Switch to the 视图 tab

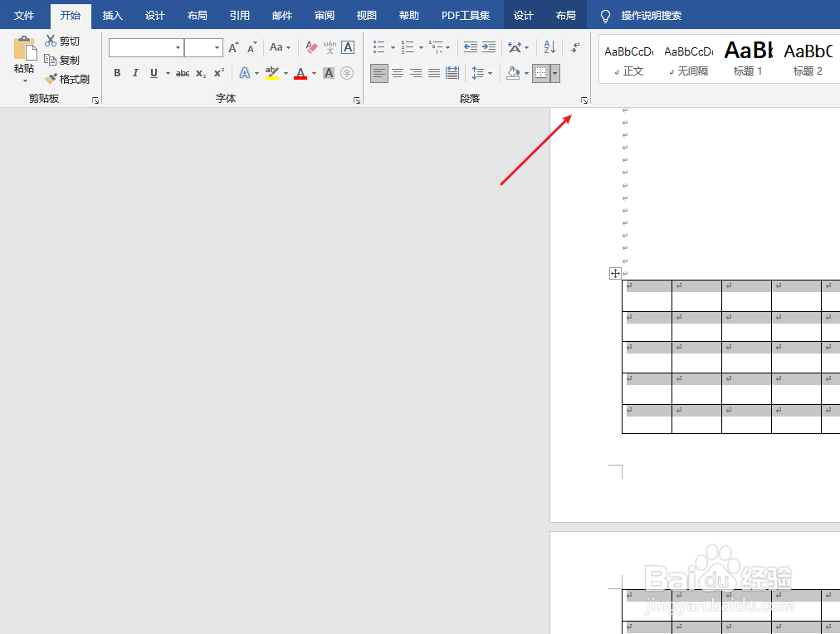pyautogui.click(x=366, y=16)
